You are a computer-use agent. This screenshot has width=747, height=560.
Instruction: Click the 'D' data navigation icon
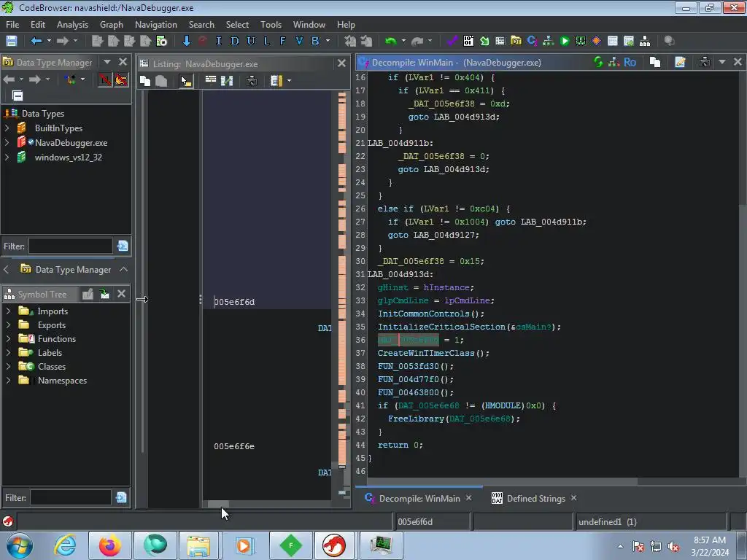click(x=234, y=41)
